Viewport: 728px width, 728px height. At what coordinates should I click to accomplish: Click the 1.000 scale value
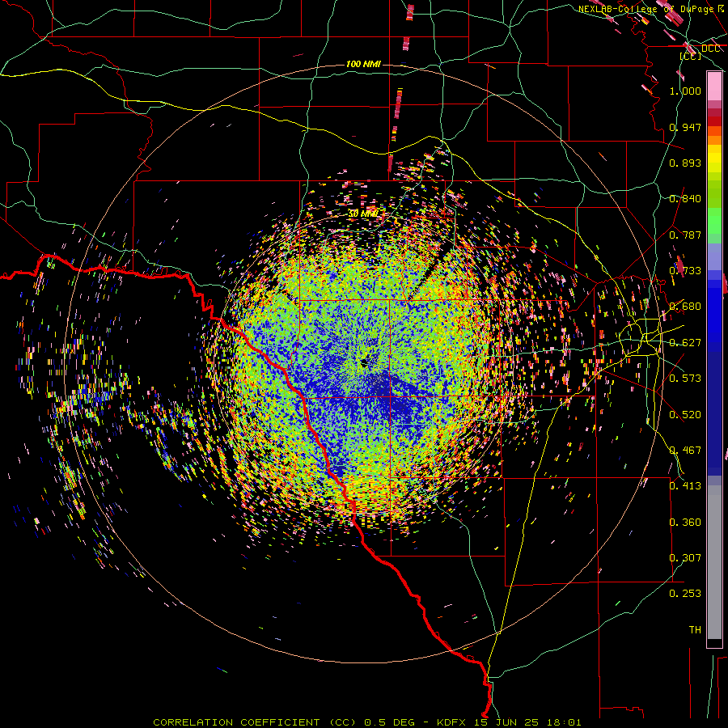click(685, 91)
